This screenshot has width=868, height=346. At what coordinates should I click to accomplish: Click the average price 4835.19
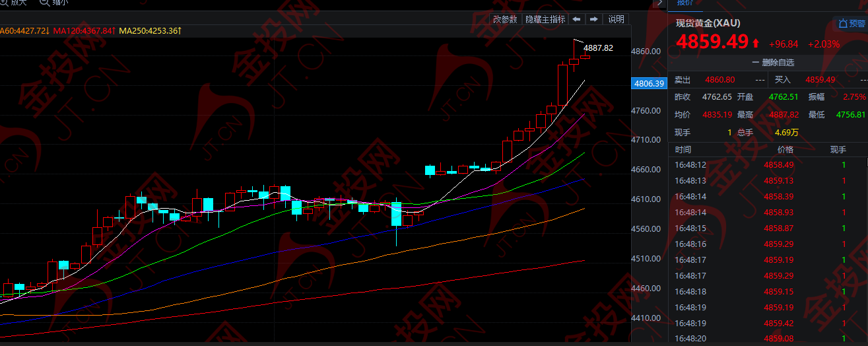click(717, 115)
